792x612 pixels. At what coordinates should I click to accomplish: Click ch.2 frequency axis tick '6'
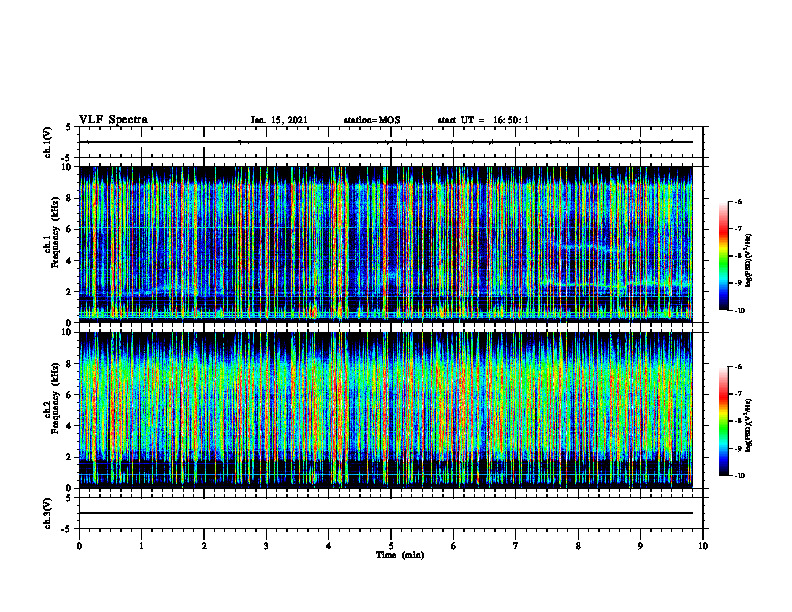[70, 395]
